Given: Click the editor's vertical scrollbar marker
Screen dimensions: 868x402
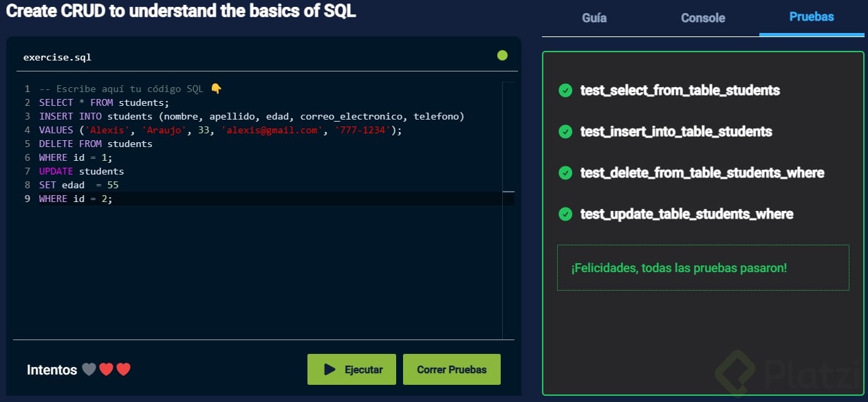Looking at the screenshot, I should [508, 192].
